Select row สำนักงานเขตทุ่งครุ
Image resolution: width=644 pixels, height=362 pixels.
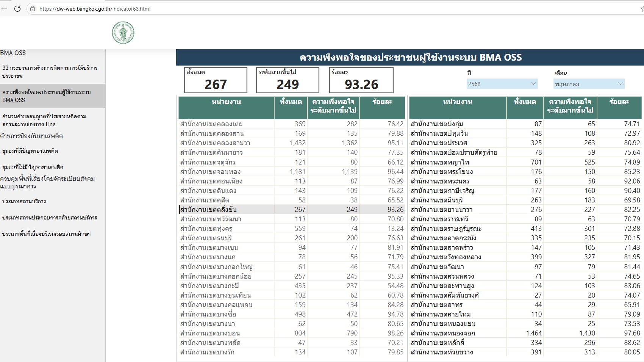(292, 229)
